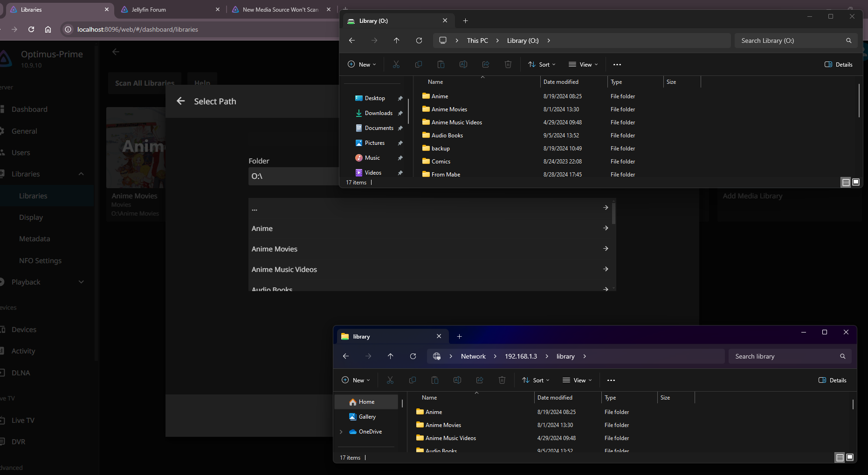The width and height of the screenshot is (868, 475).
Task: Click search icon in Search library box
Action: (842, 356)
